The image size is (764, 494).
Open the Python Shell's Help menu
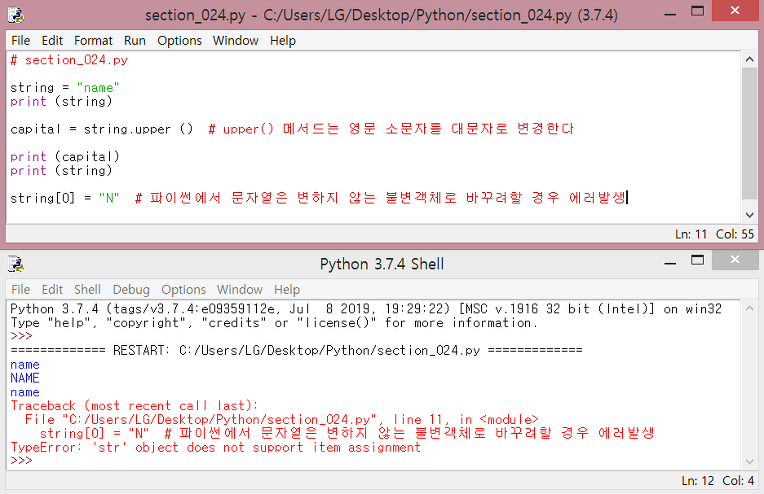[286, 289]
